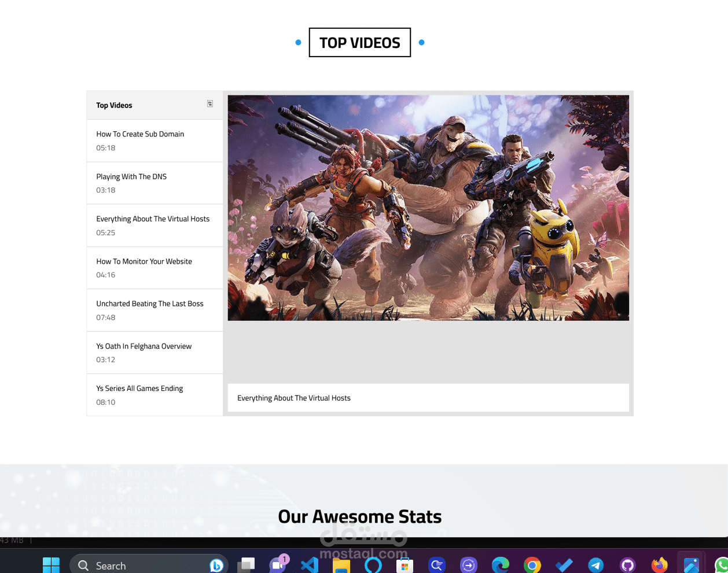
Task: Select video How To Monitor Your Website
Action: tap(155, 268)
